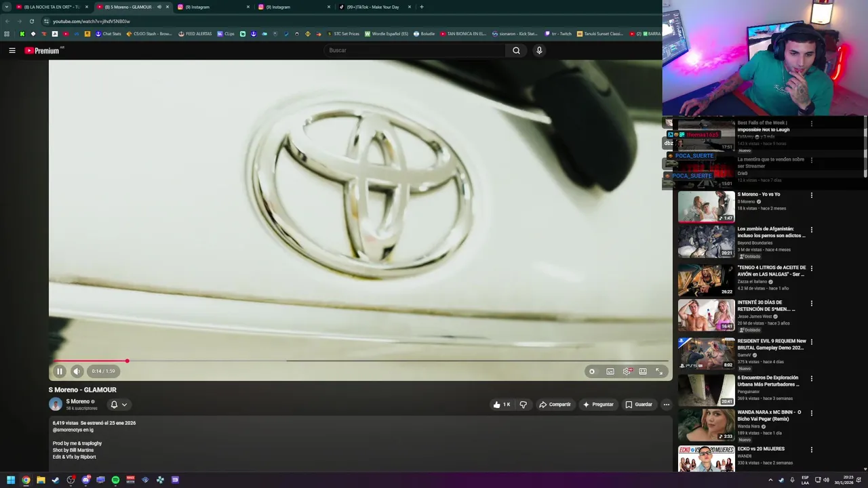Open the Windows Start menu
The height and width of the screenshot is (488, 868).
point(11,480)
